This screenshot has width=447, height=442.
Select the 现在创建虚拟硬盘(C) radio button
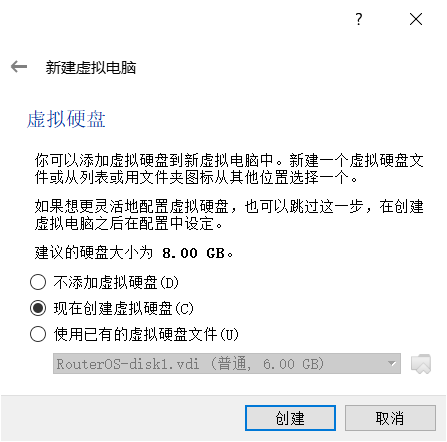(x=38, y=308)
